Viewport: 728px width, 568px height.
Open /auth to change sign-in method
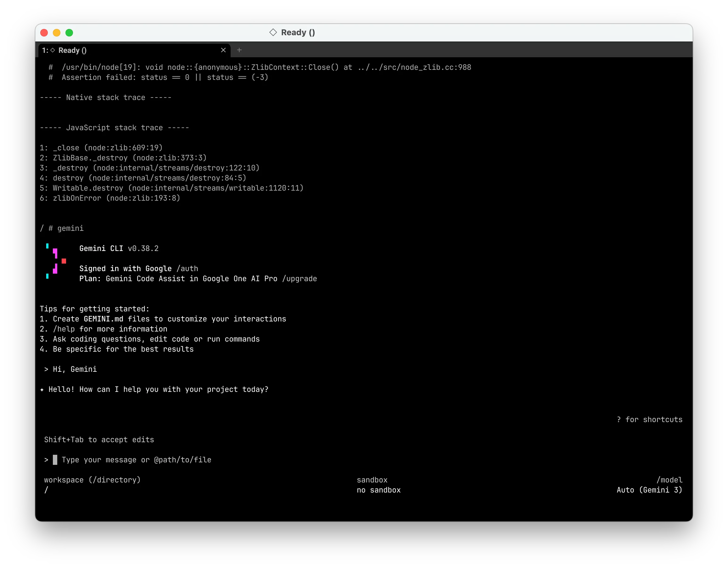[187, 269]
